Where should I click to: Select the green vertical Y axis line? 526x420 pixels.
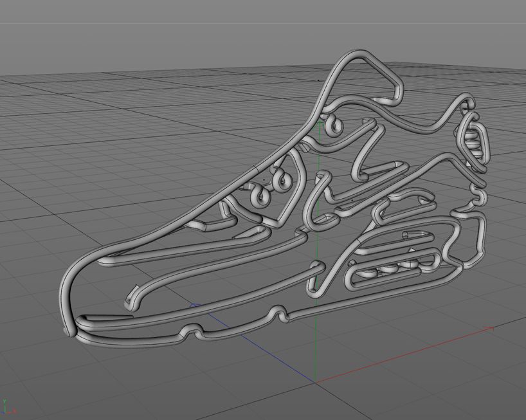(x=316, y=347)
